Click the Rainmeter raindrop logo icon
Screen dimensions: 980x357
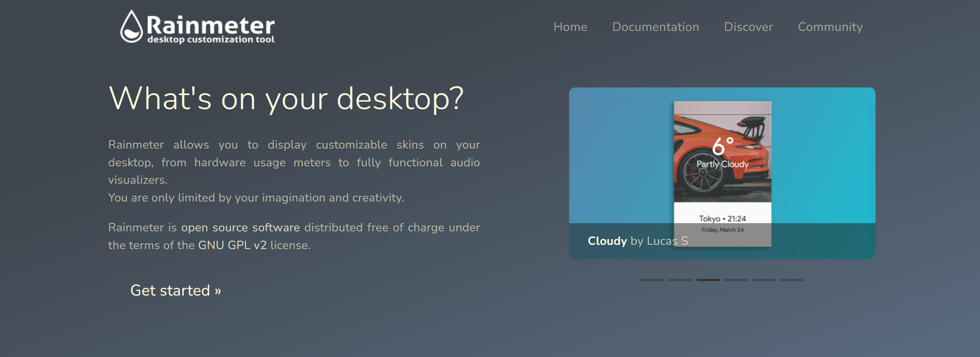tap(132, 27)
